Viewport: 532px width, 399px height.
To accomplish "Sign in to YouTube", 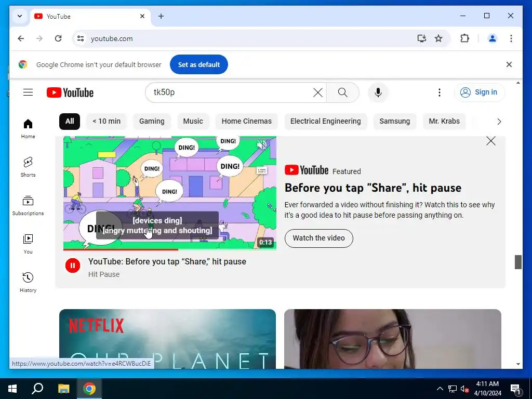I will (479, 92).
